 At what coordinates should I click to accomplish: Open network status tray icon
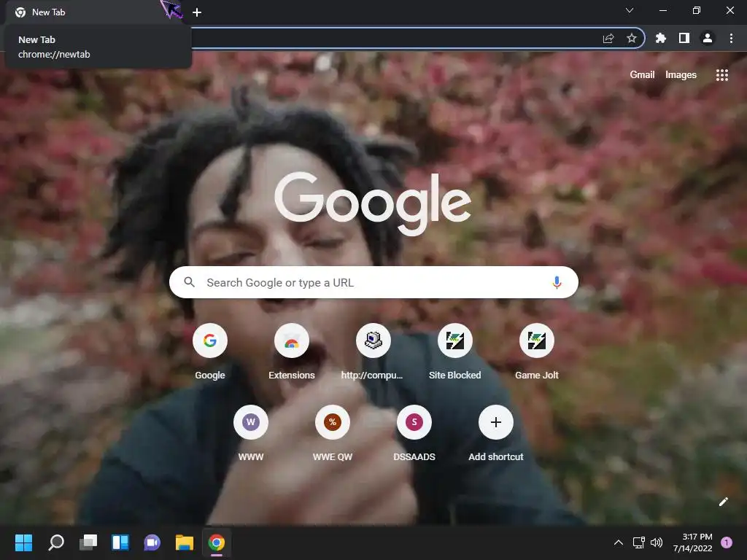pos(638,542)
